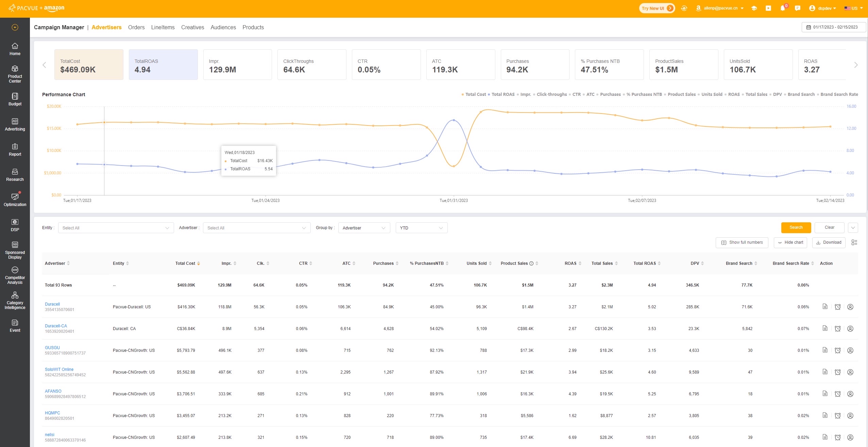Image resolution: width=868 pixels, height=447 pixels.
Task: Open column settings icon next to Download
Action: click(854, 242)
